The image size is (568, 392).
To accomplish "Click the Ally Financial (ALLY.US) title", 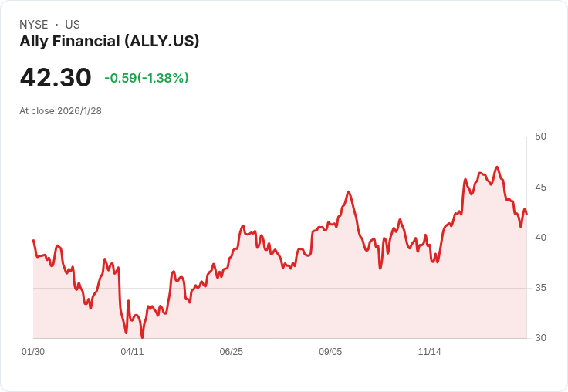I will 110,42.
